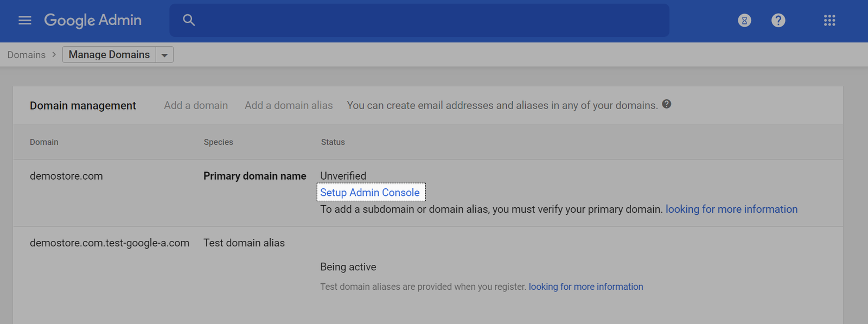Click Add a domain alias

pyautogui.click(x=289, y=105)
